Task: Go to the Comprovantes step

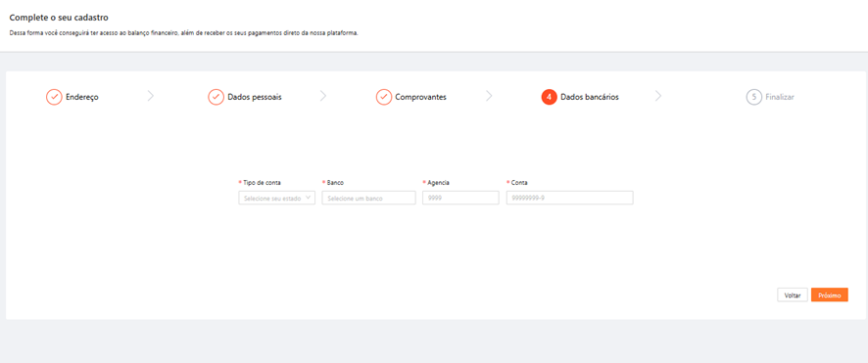Action: (x=420, y=97)
